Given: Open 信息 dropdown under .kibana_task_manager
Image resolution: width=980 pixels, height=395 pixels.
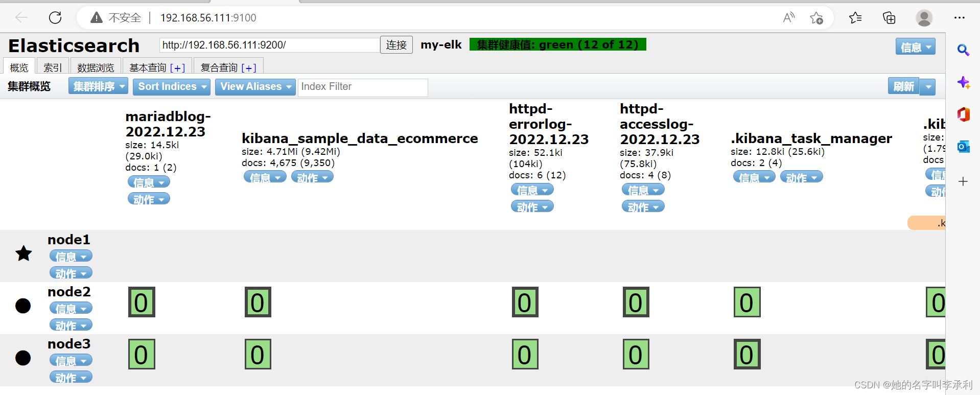Looking at the screenshot, I should [754, 177].
